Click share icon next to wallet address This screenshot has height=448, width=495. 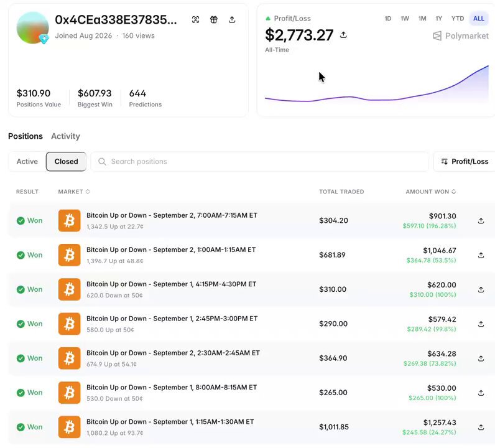pos(232,19)
